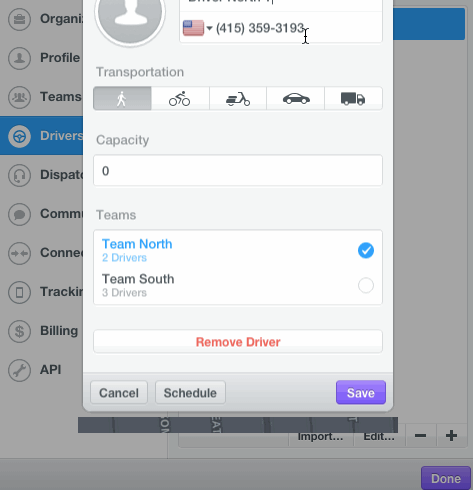Image resolution: width=473 pixels, height=490 pixels.
Task: Select walking transportation mode icon
Action: pyautogui.click(x=122, y=99)
